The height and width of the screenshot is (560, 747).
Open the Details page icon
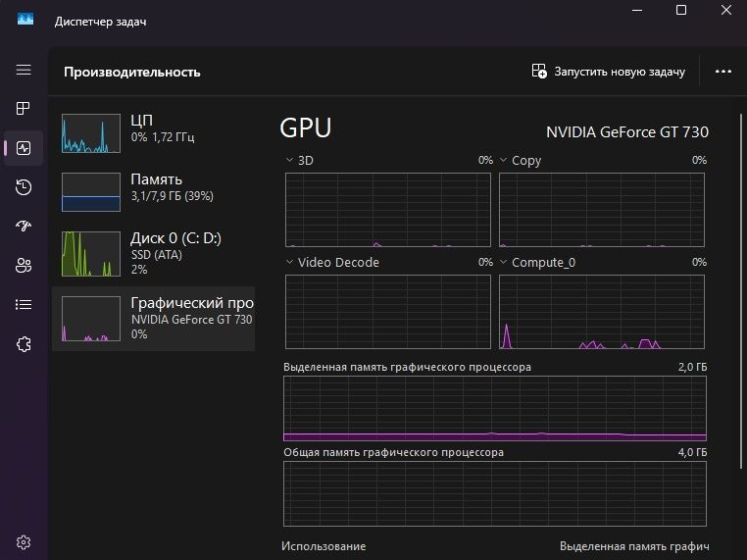click(24, 305)
